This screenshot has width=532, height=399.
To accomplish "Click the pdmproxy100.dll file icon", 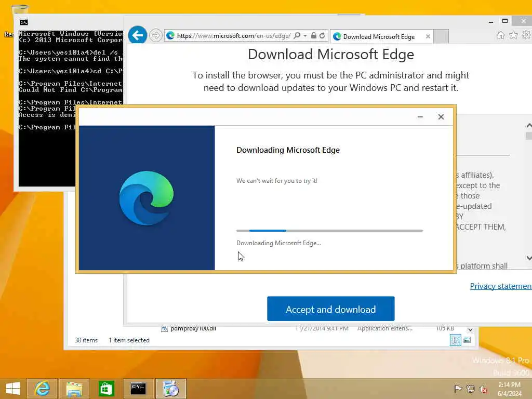I will pos(164,328).
